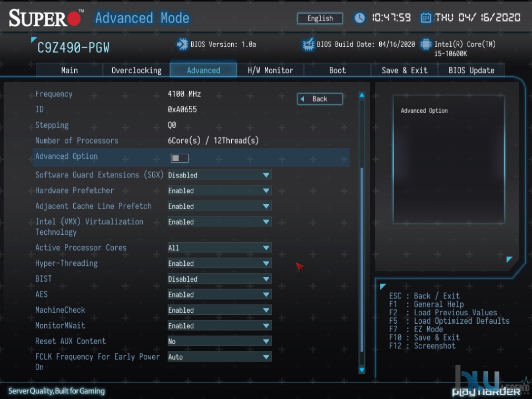Click F2 Load Previous Values hint

pyautogui.click(x=443, y=313)
